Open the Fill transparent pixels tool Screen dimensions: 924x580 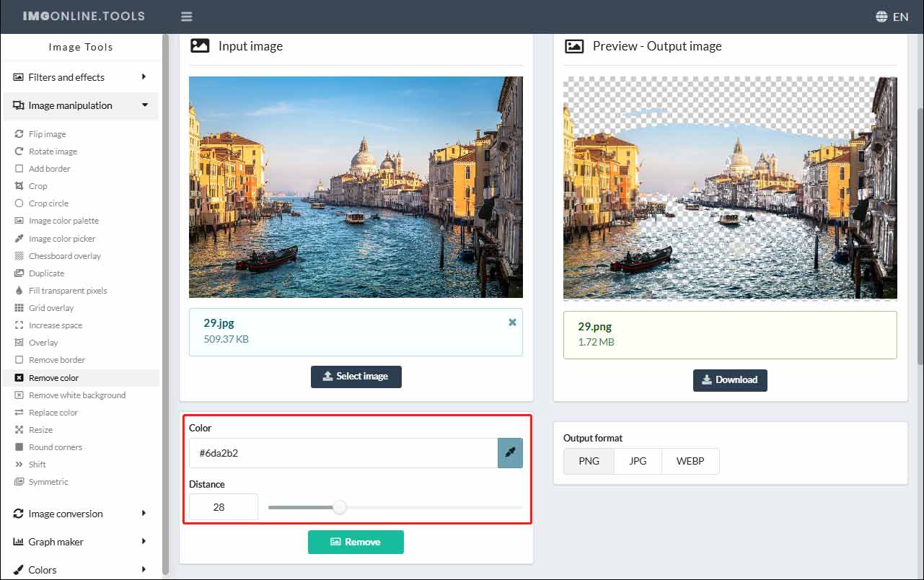(x=68, y=290)
